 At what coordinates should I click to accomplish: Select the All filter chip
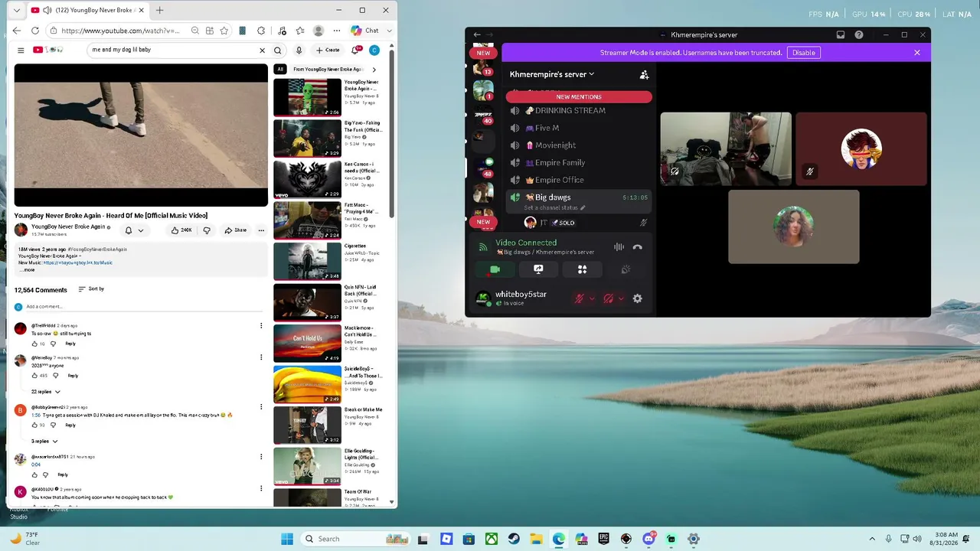point(280,70)
